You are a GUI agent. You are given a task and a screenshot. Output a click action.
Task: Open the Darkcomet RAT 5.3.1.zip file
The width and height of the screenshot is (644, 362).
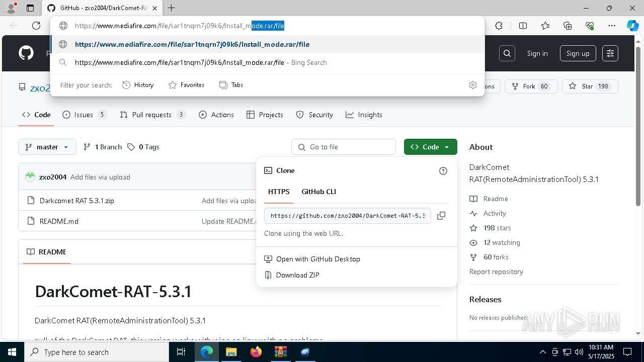pyautogui.click(x=77, y=201)
